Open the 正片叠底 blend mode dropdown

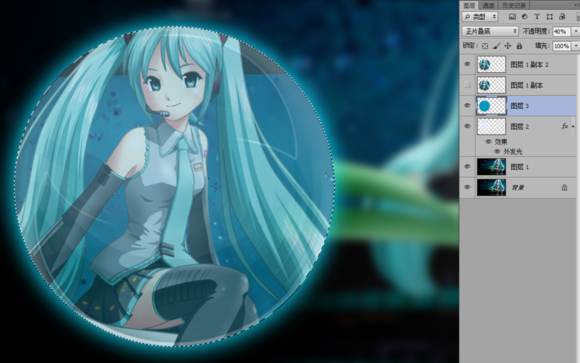tap(490, 31)
